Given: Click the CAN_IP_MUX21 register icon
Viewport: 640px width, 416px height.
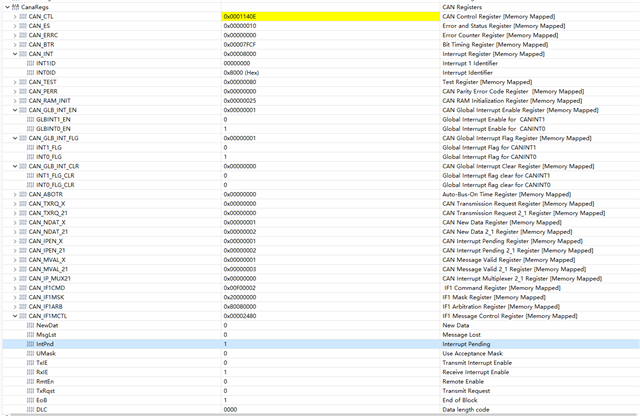Looking at the screenshot, I should 23,278.
